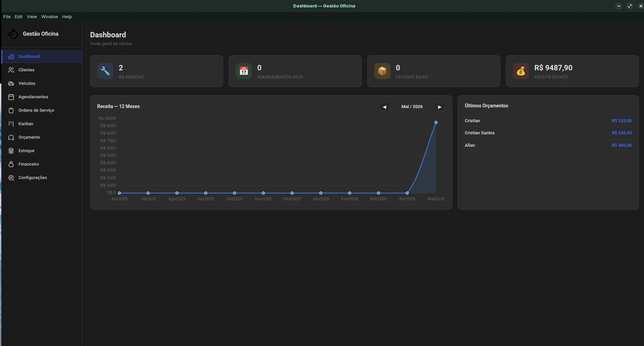644x346 pixels.
Task: Click the R$ 560,00 budget amount
Action: [621, 145]
